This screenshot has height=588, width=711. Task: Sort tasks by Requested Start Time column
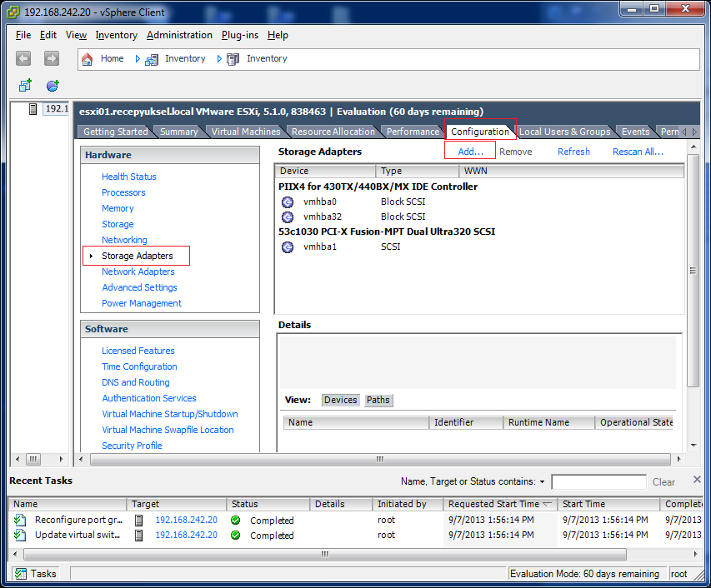pyautogui.click(x=499, y=504)
